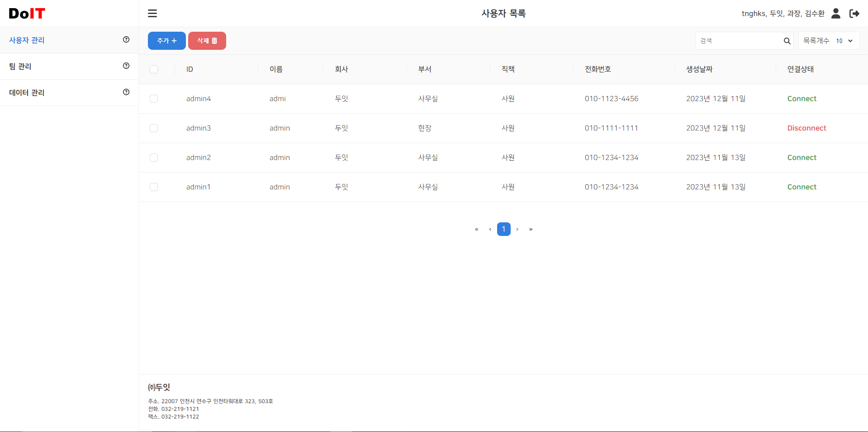Open help icon beside 사용자 관리

pyautogui.click(x=126, y=39)
